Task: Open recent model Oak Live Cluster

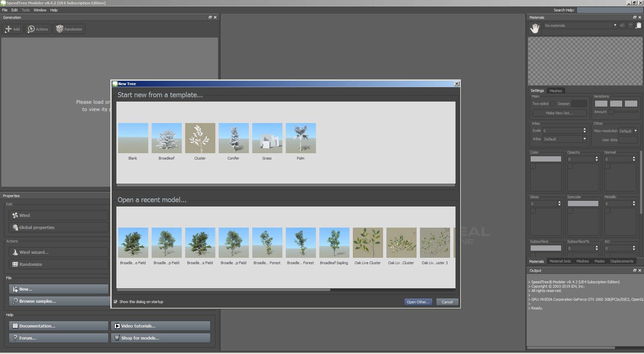Action: coord(368,246)
